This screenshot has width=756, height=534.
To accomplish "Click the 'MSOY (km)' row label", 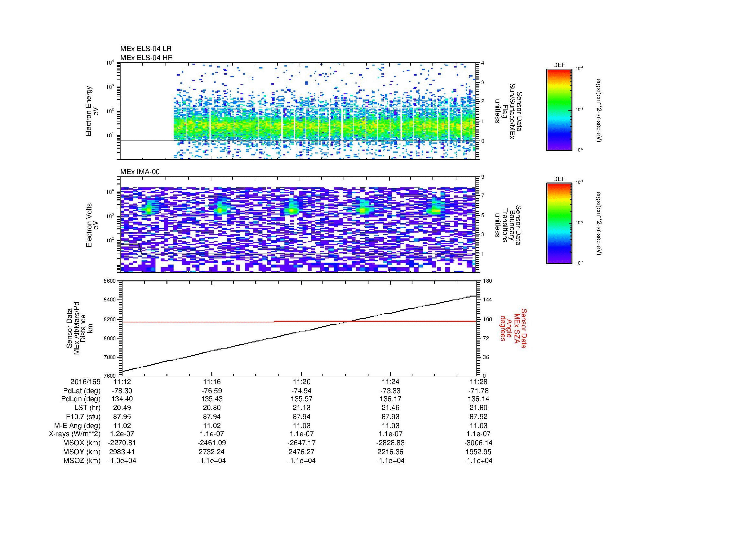I will [x=82, y=452].
